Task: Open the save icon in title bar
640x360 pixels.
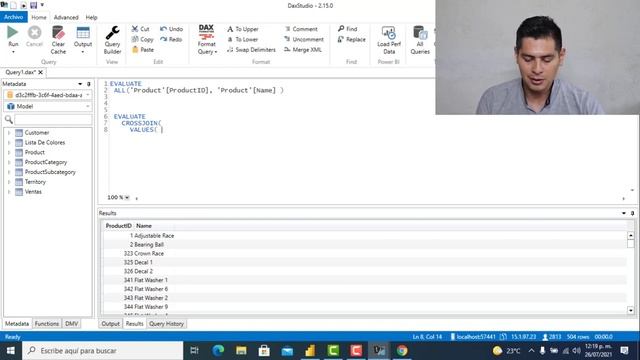Action: point(33,5)
